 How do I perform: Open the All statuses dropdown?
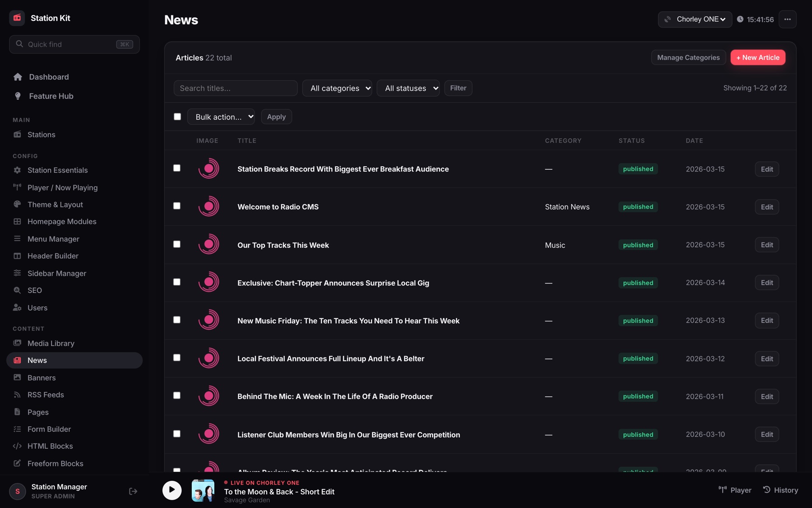[x=408, y=88]
